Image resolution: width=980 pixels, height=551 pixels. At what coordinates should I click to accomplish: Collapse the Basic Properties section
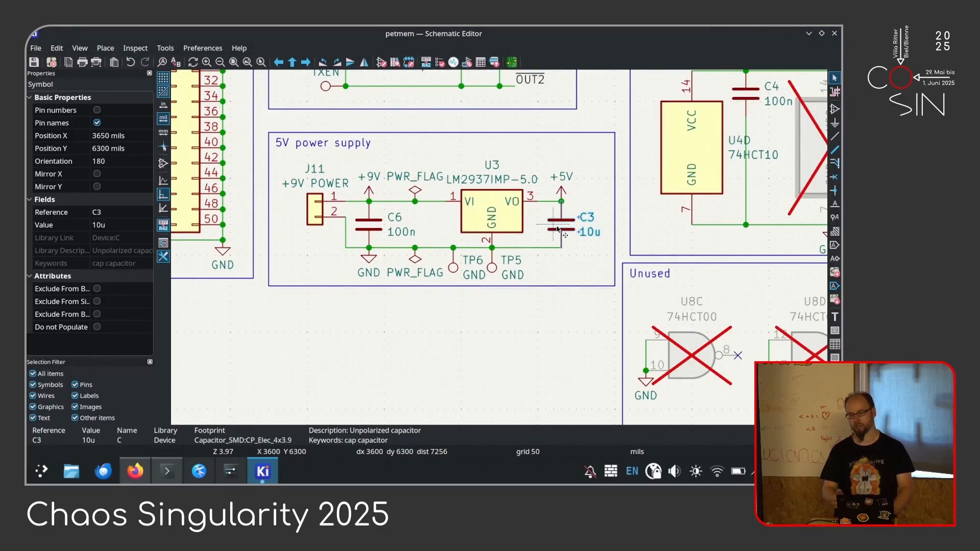tap(30, 97)
